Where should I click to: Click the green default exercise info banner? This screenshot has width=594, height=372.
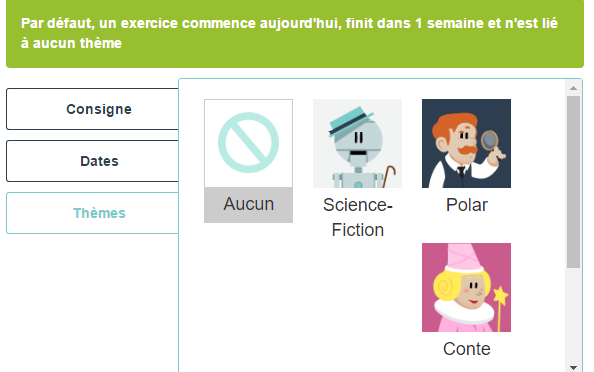pyautogui.click(x=295, y=33)
